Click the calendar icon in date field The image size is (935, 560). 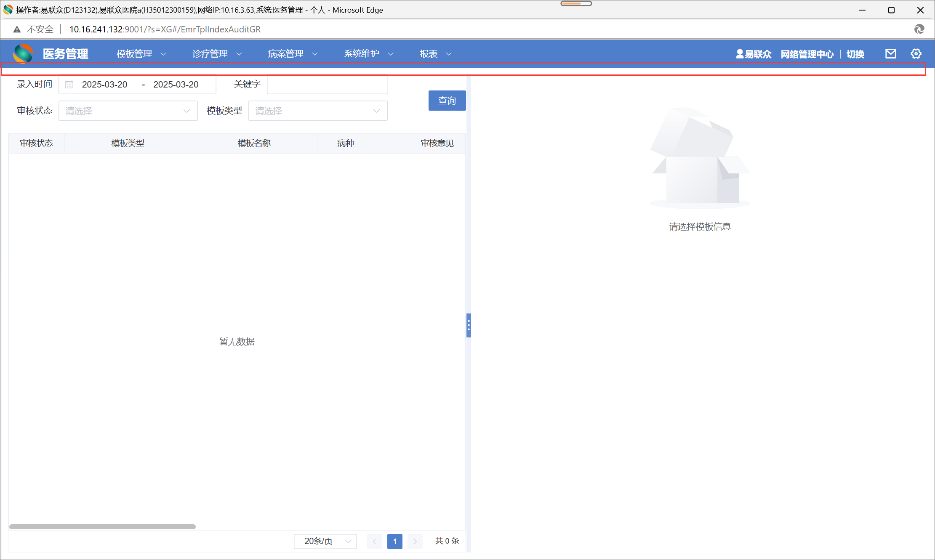click(69, 85)
